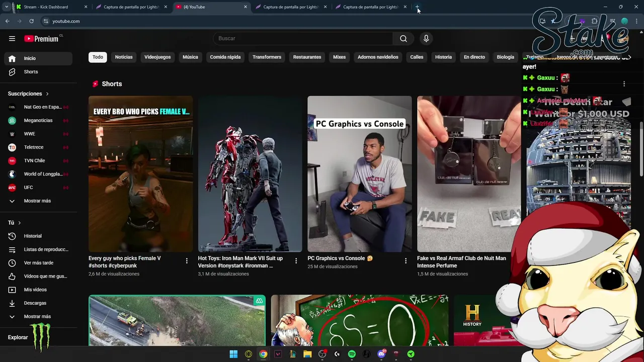The image size is (644, 362).
Task: Play the Iron Man Mark VII short
Action: [250, 174]
